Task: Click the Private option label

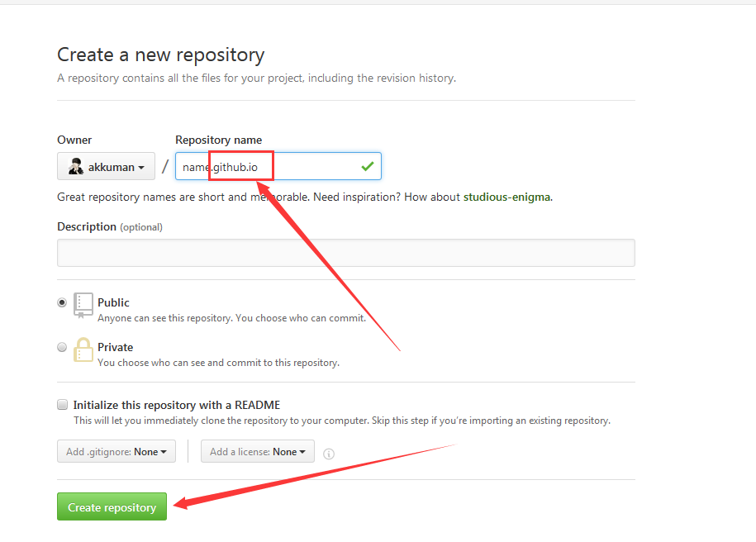Action: click(x=115, y=347)
